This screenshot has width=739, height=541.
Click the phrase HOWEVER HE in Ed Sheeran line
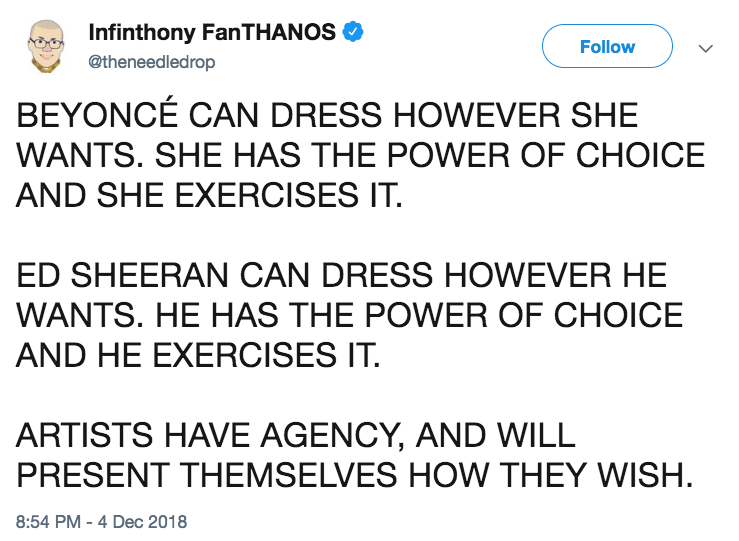[x=556, y=275]
